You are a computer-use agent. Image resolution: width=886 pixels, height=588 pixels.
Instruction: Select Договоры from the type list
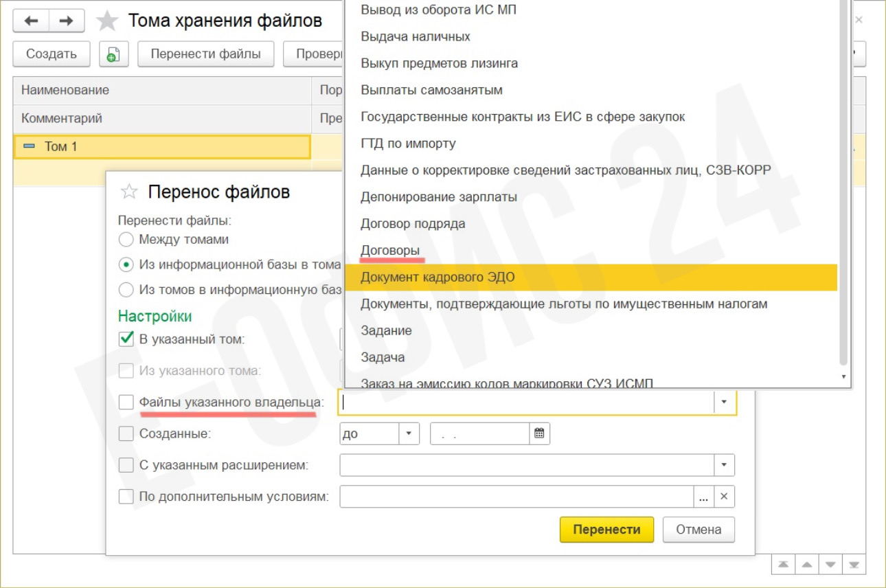[x=390, y=250]
